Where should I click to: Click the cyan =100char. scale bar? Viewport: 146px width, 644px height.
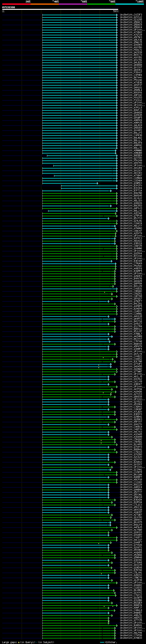[102, 642]
